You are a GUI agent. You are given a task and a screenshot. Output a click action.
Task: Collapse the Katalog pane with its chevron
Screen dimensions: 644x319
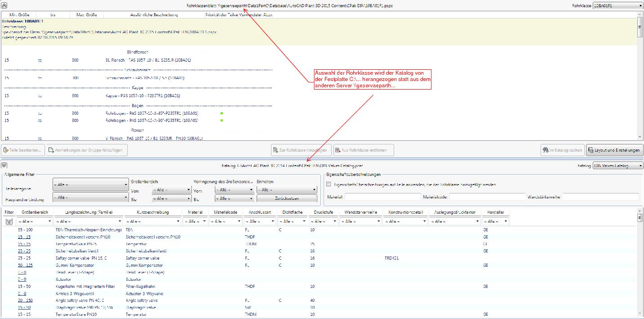click(x=4, y=166)
